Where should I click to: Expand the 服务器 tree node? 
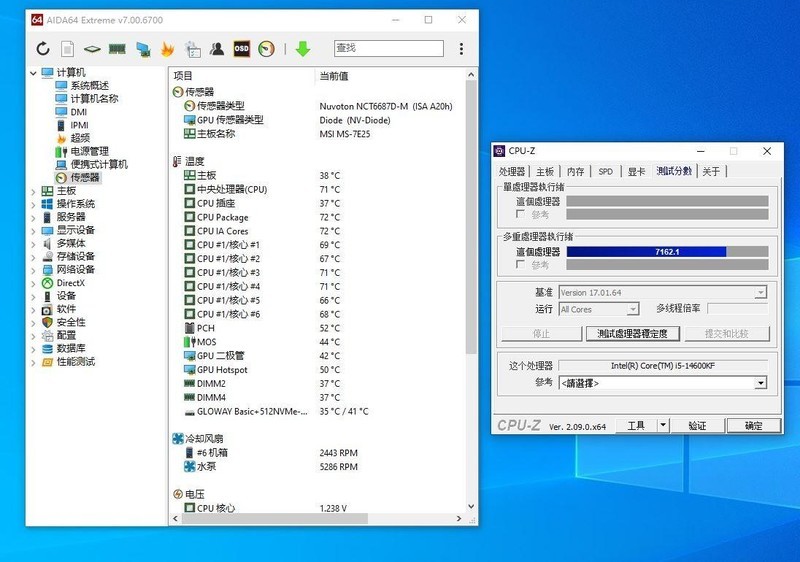tap(33, 218)
